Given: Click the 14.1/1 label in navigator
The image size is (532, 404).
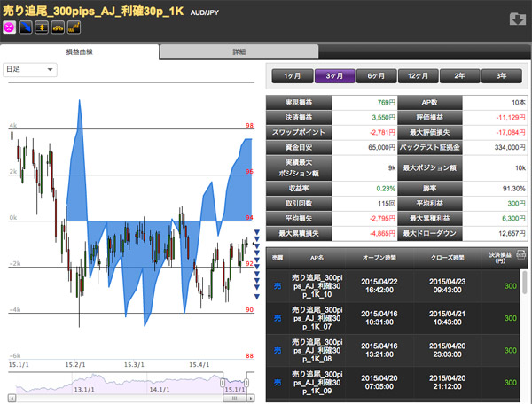Looking at the screenshot, I should coord(159,390).
